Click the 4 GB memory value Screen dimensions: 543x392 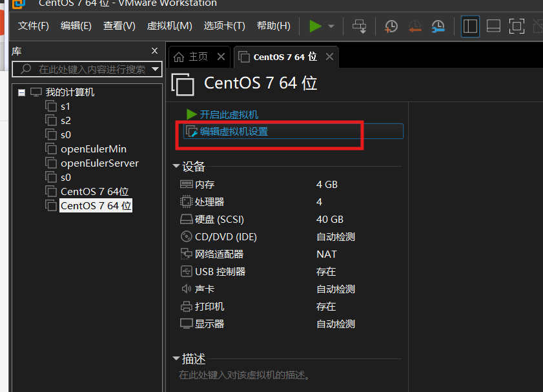coord(327,184)
